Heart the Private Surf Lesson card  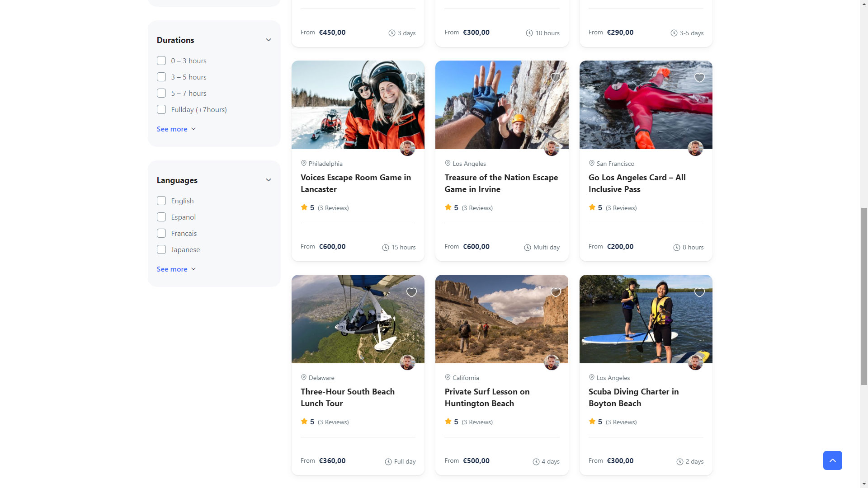coord(556,292)
